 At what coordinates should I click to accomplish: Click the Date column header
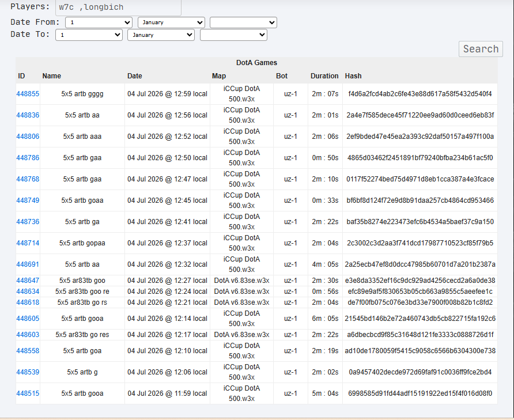click(x=135, y=76)
